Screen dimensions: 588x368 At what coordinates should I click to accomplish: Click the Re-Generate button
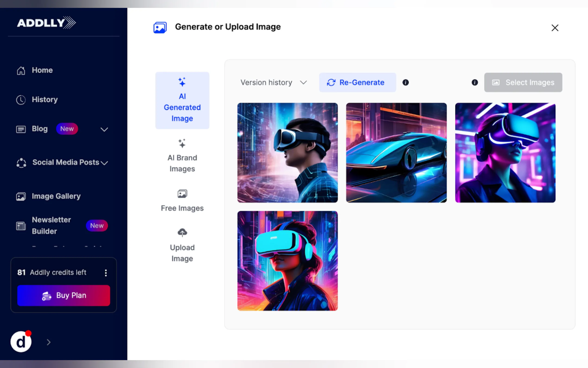point(357,82)
